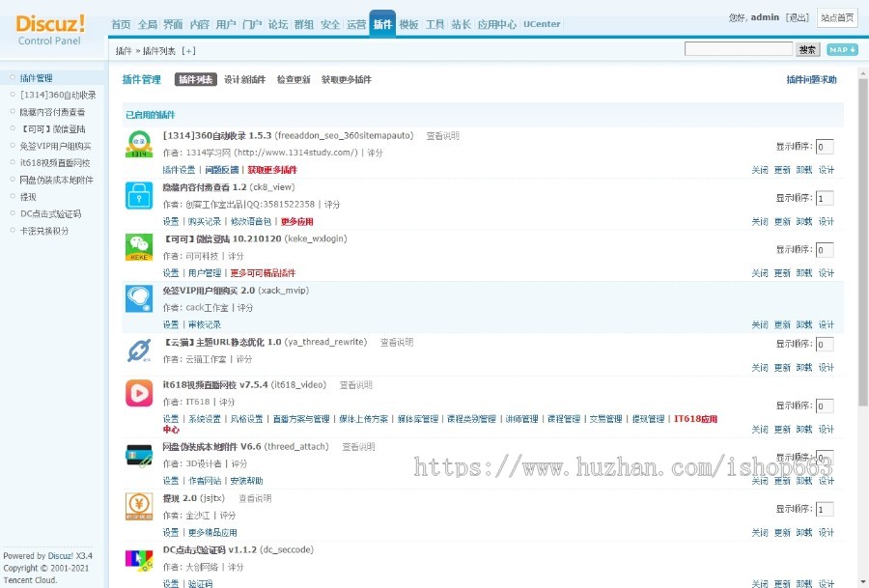This screenshot has width=869, height=588.
Task: Open 验证码 settings for DC点击式验证码
Action: pos(200,583)
